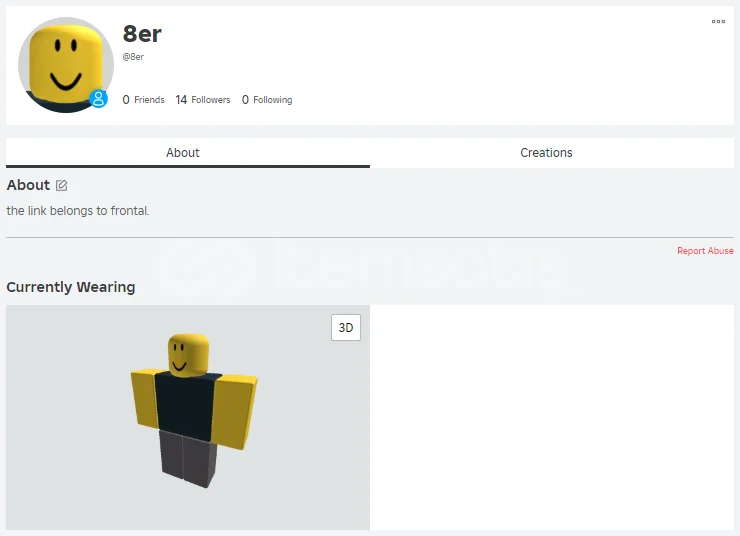This screenshot has width=740, height=536.
Task: Switch to the Creations tab
Action: 546,153
